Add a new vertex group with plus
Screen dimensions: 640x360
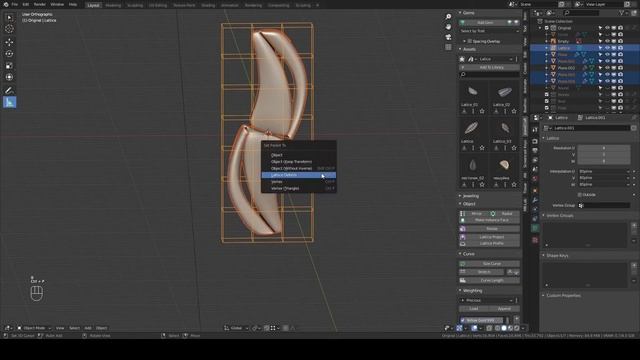(634, 225)
